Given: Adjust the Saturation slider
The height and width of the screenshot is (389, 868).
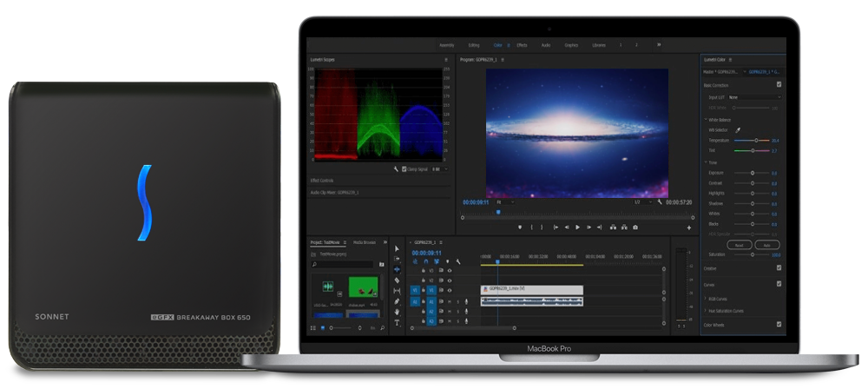Looking at the screenshot, I should tap(752, 254).
